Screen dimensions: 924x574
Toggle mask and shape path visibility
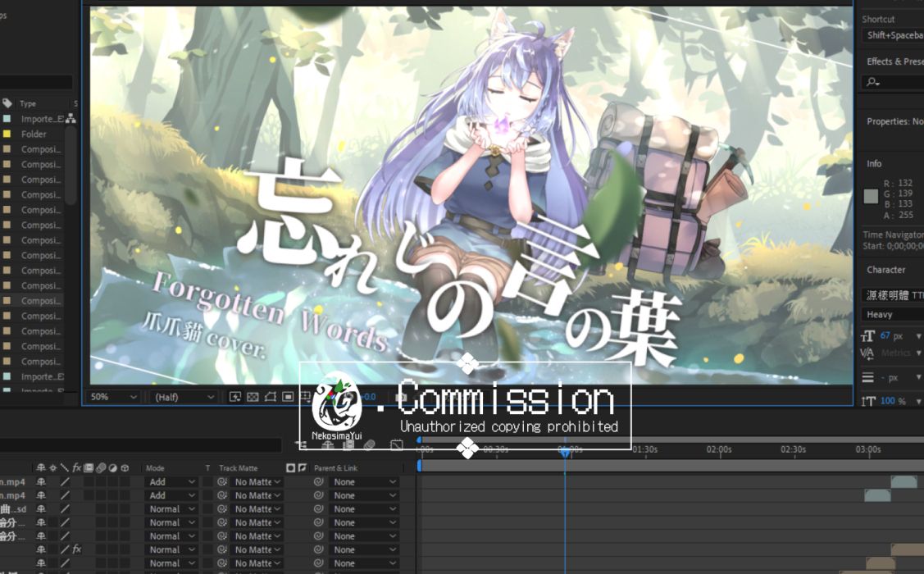pyautogui.click(x=271, y=397)
